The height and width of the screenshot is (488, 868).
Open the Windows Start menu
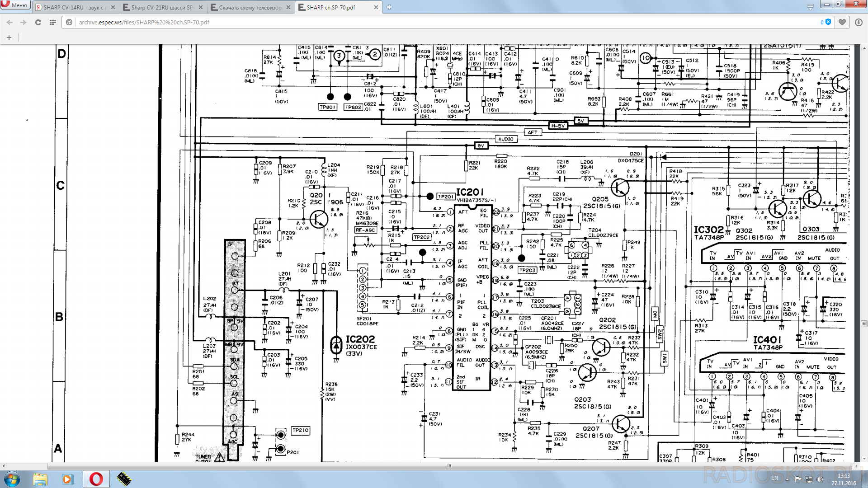click(12, 479)
